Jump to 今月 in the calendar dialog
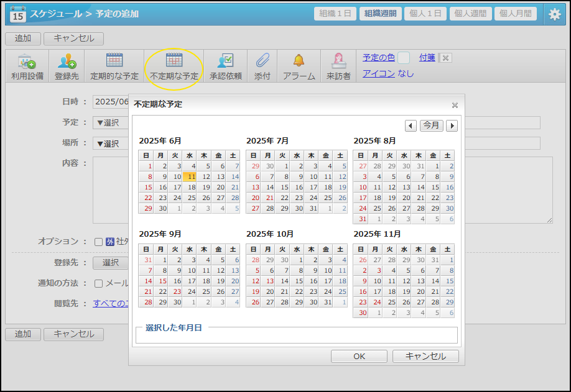The height and width of the screenshot is (392, 571). click(x=432, y=125)
